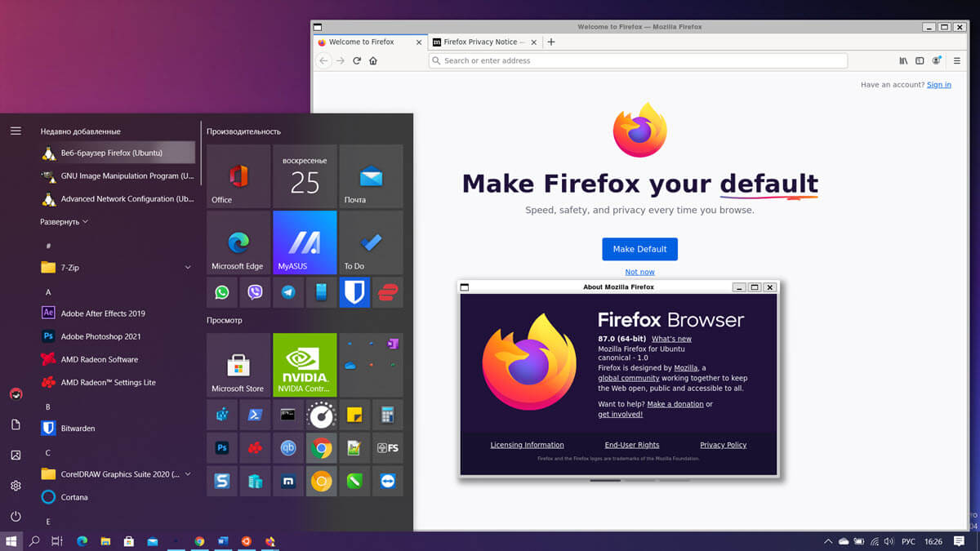Viewport: 980px width, 551px height.
Task: Open Advanced Network Configuration entry
Action: pos(118,198)
